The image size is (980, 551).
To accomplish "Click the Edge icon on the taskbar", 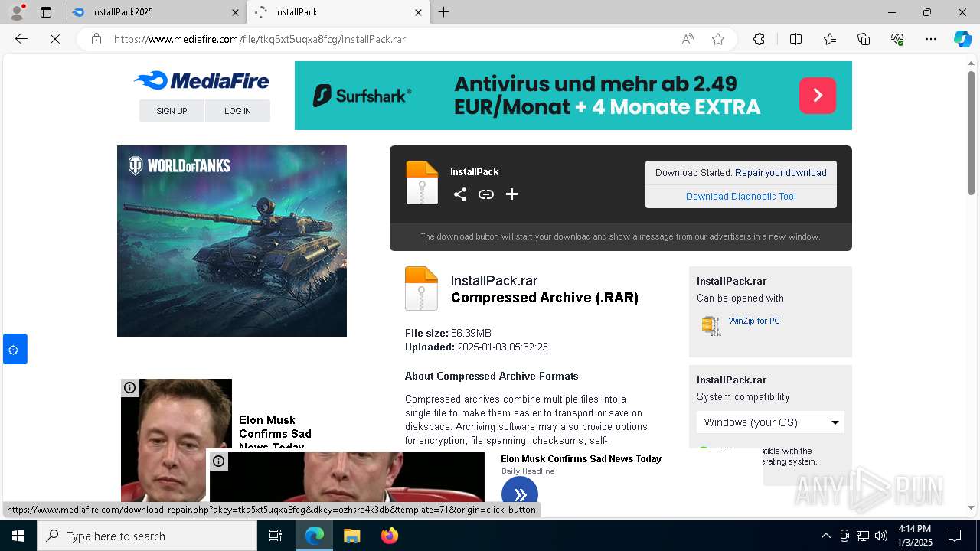I will pyautogui.click(x=315, y=536).
